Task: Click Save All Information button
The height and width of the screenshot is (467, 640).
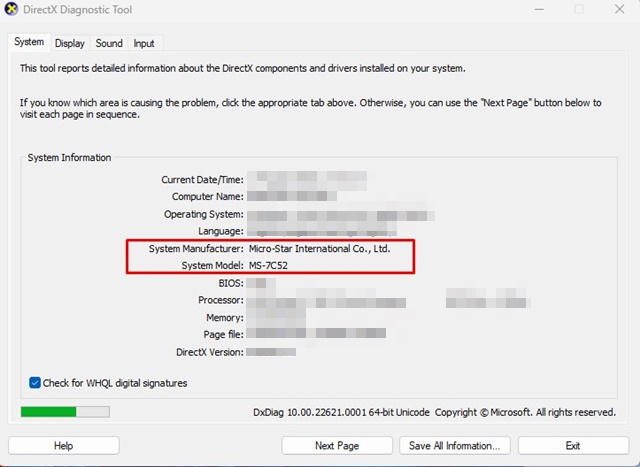Action: point(455,445)
